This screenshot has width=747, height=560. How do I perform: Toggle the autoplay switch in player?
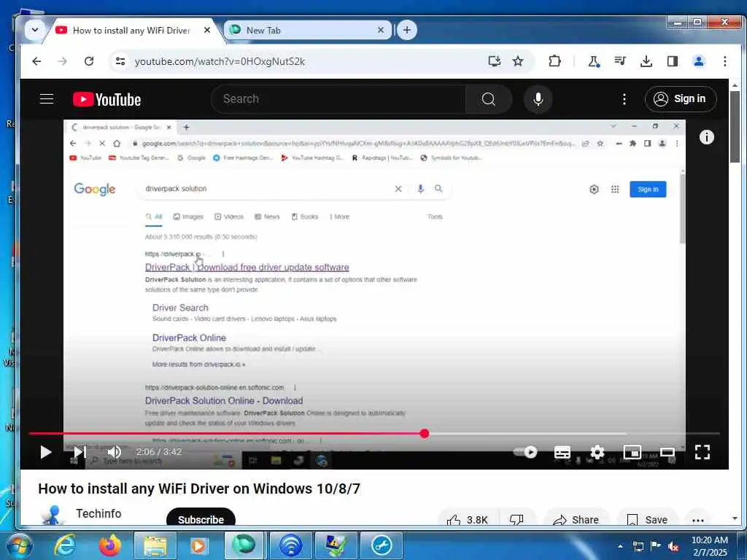(x=525, y=452)
